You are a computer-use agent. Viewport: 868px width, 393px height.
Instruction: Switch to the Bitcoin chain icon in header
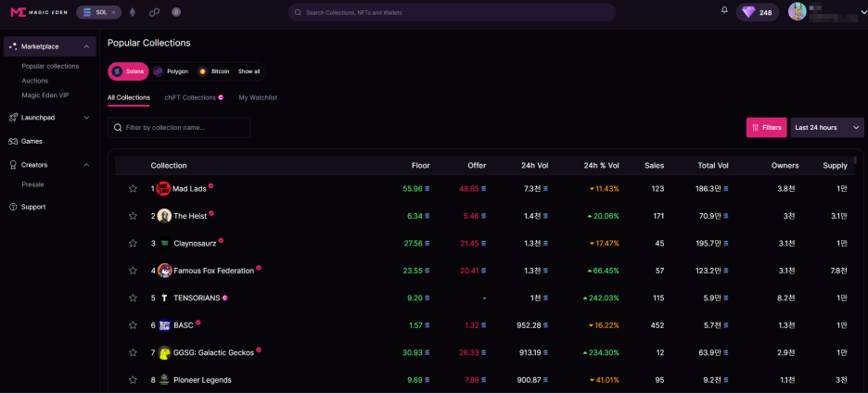click(x=176, y=12)
